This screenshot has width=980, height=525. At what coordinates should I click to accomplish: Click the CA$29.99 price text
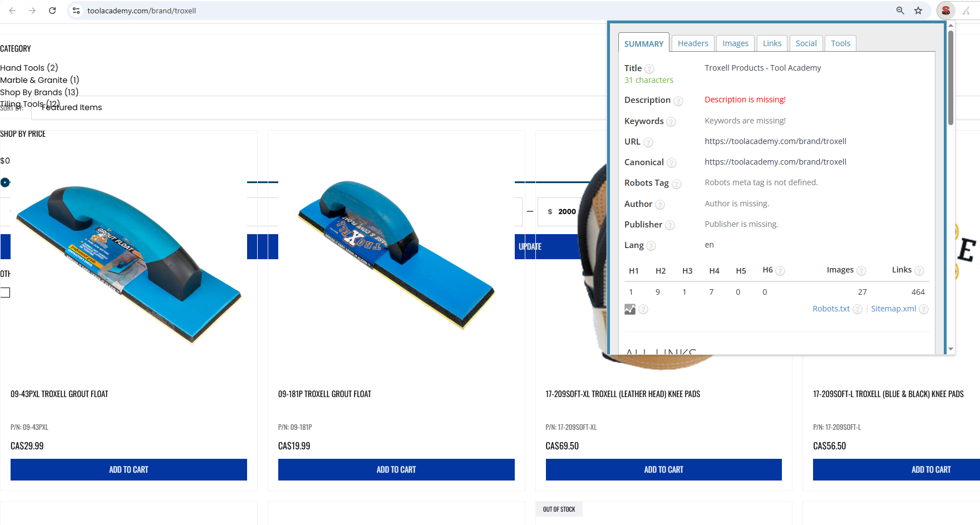pos(27,446)
